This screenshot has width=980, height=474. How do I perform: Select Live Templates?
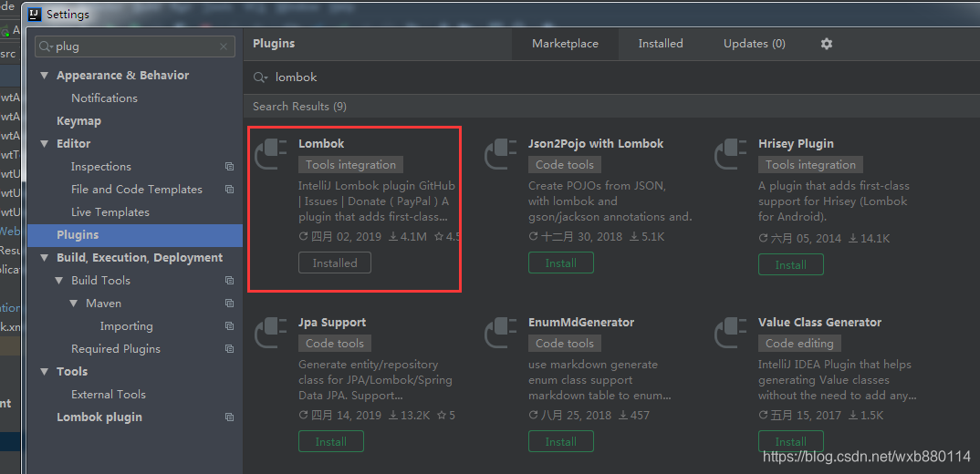pos(110,212)
